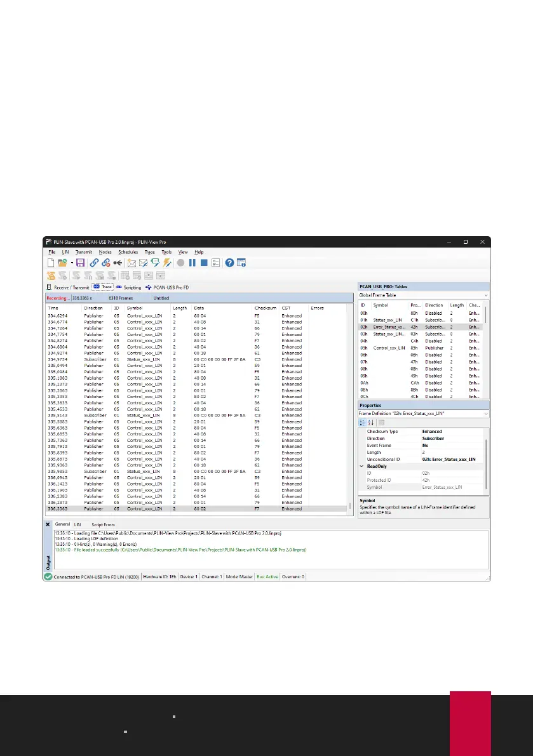Open the Nodes menu
The width and height of the screenshot is (533, 756).
tap(105, 252)
